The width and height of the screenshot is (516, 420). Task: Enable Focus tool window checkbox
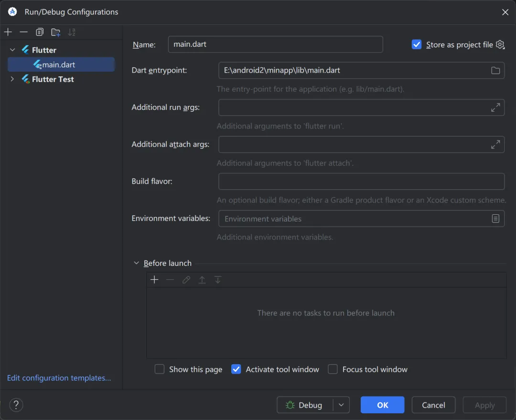(x=333, y=369)
